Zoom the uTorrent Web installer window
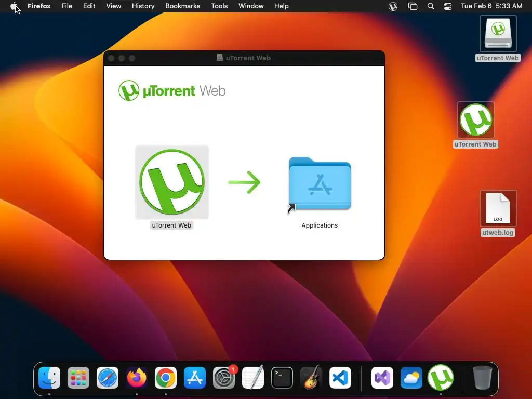The height and width of the screenshot is (399, 532). pos(132,58)
